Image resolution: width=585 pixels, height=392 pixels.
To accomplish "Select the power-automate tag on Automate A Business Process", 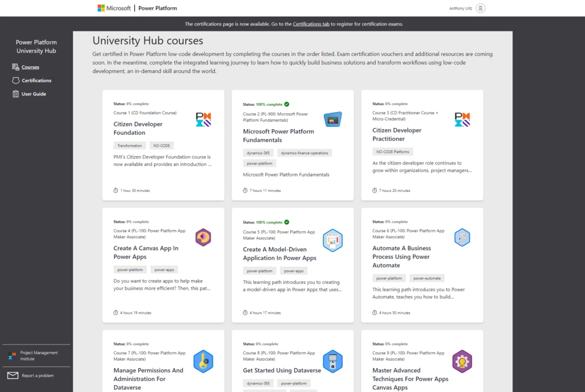I will tap(427, 278).
